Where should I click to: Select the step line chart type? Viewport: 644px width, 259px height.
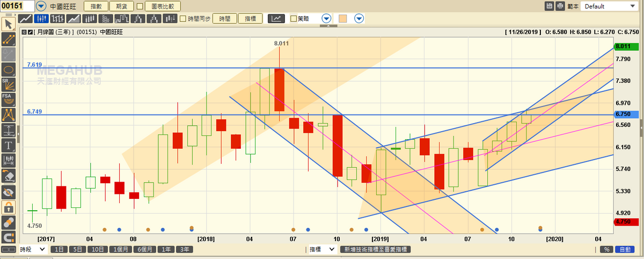pos(122,18)
